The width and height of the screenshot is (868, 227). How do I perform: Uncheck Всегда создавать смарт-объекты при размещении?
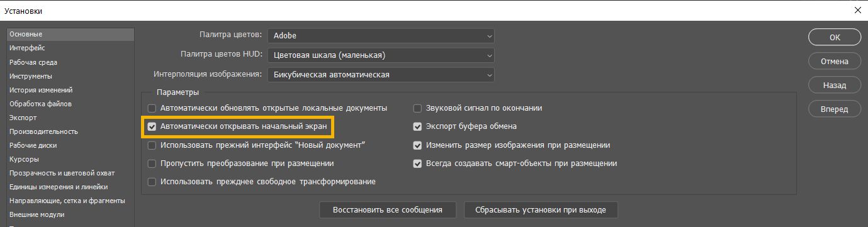(417, 163)
